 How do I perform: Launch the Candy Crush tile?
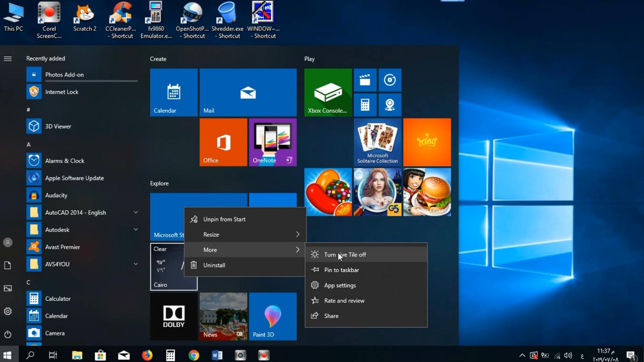(x=328, y=192)
